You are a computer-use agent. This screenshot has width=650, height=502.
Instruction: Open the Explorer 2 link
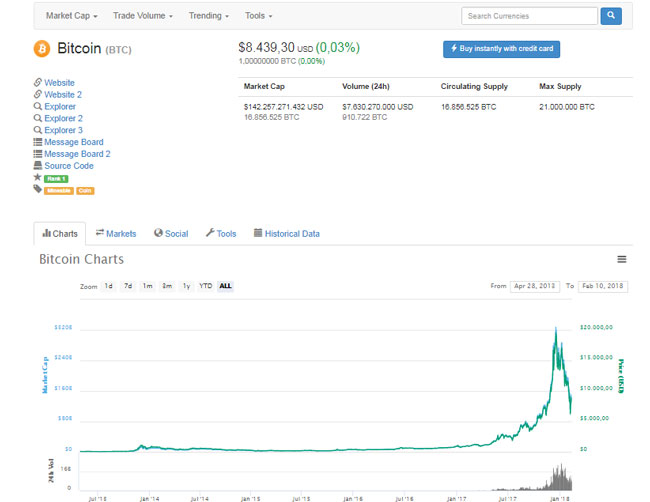(x=63, y=118)
